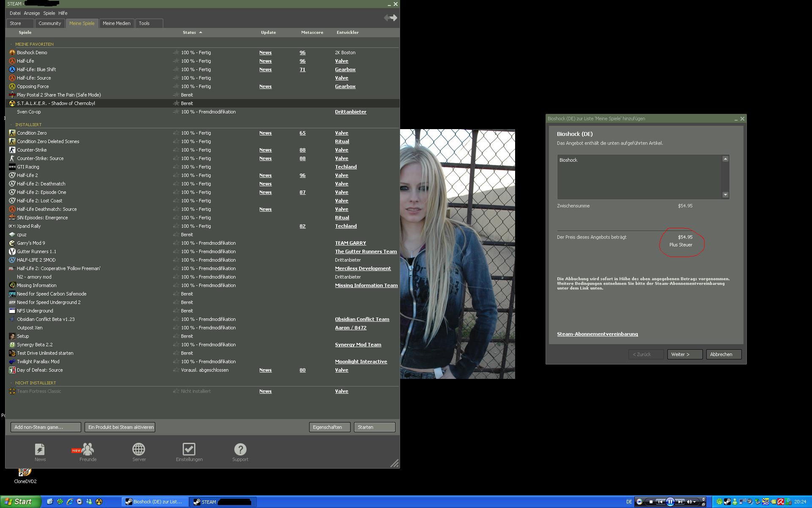Click the Weiter > button
The width and height of the screenshot is (812, 508).
(684, 354)
